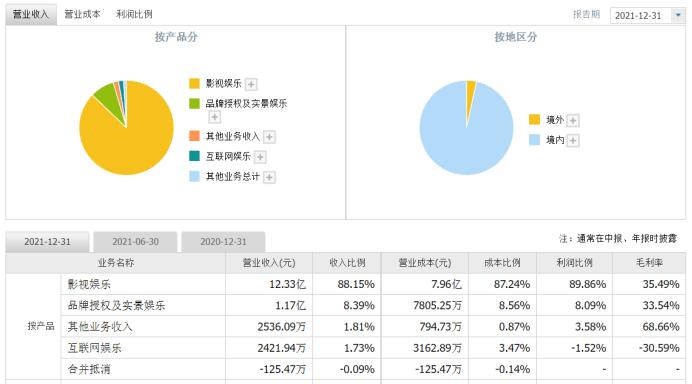
Task: Expand the 互联网娱乐 legend plus icon
Action: coord(260,157)
